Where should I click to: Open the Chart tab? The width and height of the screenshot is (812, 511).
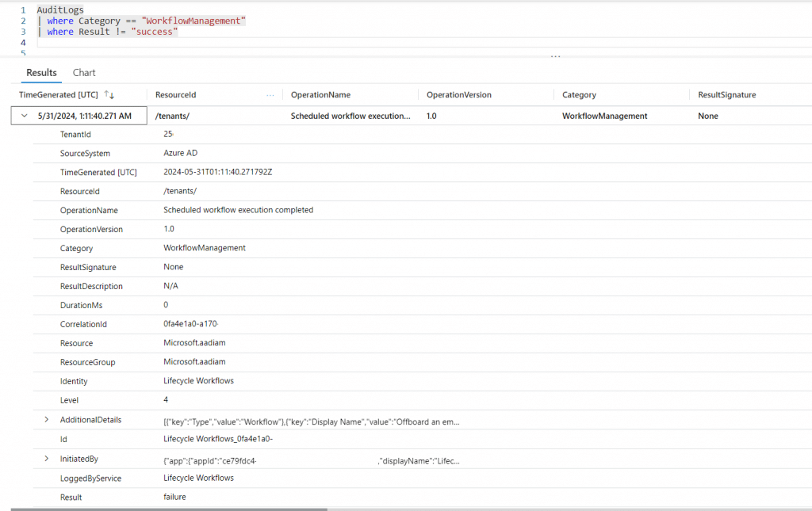(x=84, y=73)
